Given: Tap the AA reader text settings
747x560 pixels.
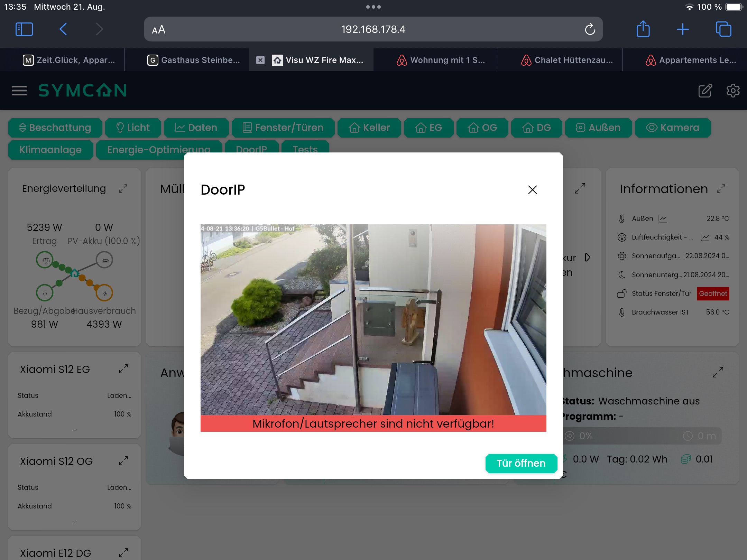Looking at the screenshot, I should [x=158, y=30].
